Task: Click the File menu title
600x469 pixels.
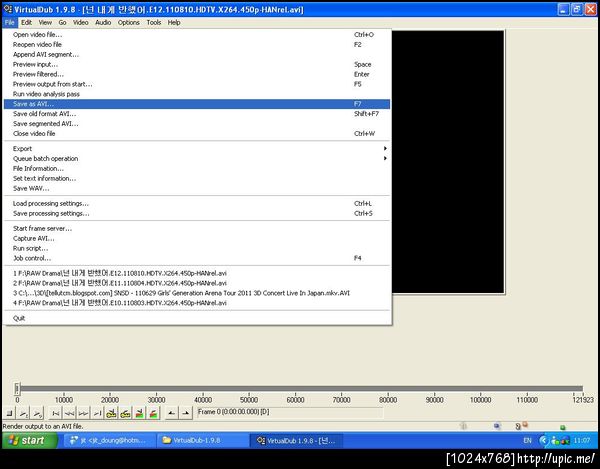Action: pyautogui.click(x=10, y=23)
